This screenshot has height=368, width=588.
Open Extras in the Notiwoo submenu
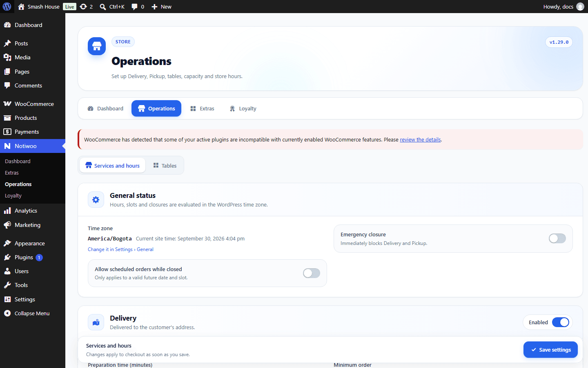click(x=12, y=173)
